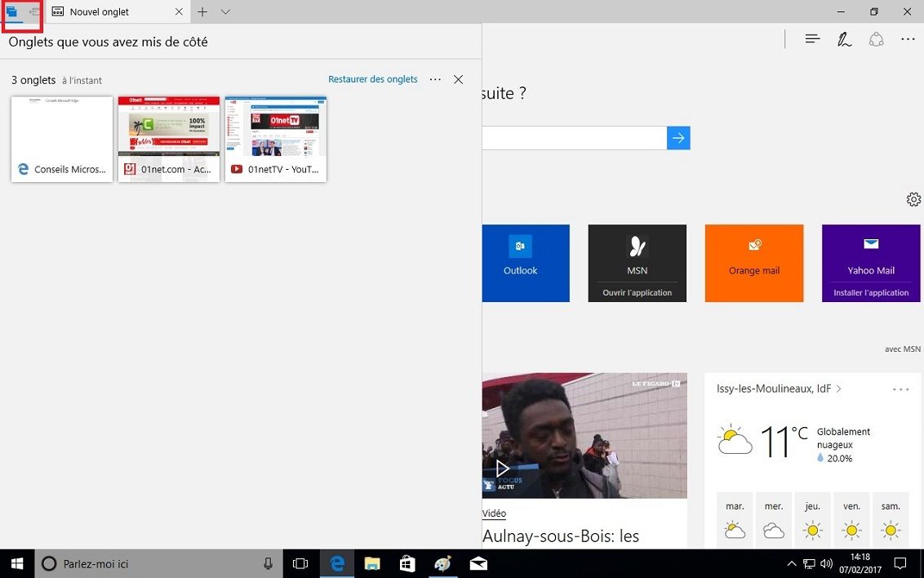924x578 pixels.
Task: Click the Outlook tile
Action: pos(520,263)
